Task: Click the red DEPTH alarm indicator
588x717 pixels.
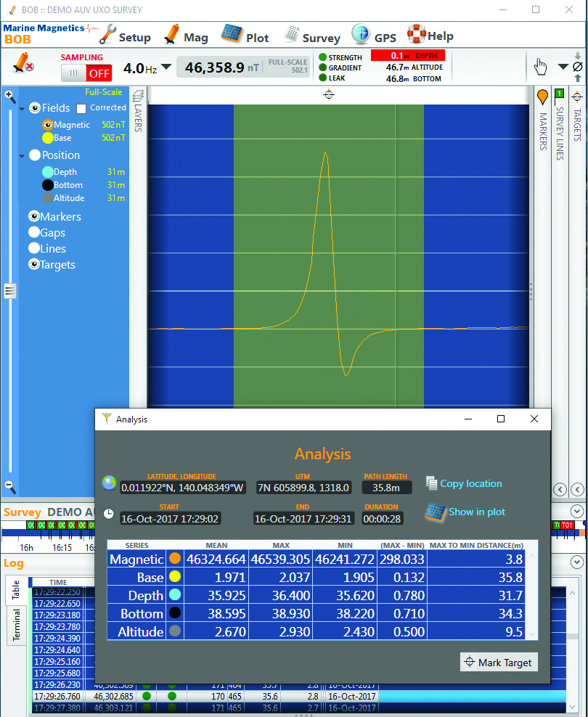Action: click(x=408, y=55)
